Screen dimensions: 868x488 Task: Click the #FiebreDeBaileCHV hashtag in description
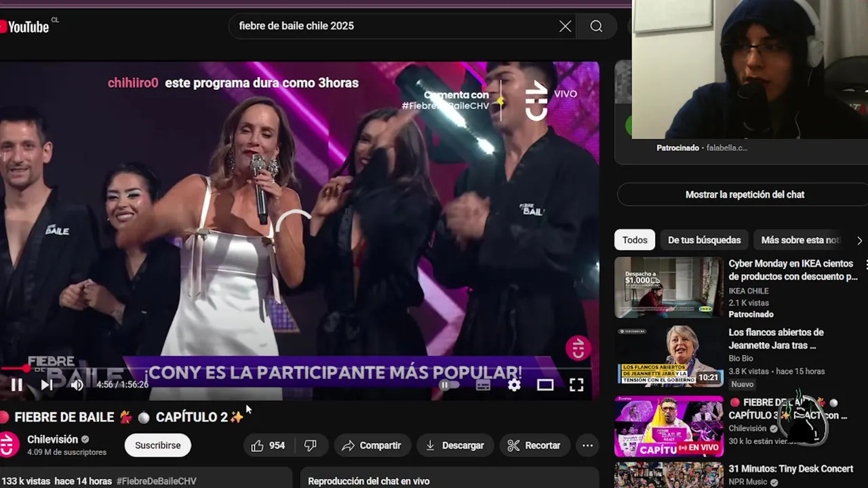point(157,481)
